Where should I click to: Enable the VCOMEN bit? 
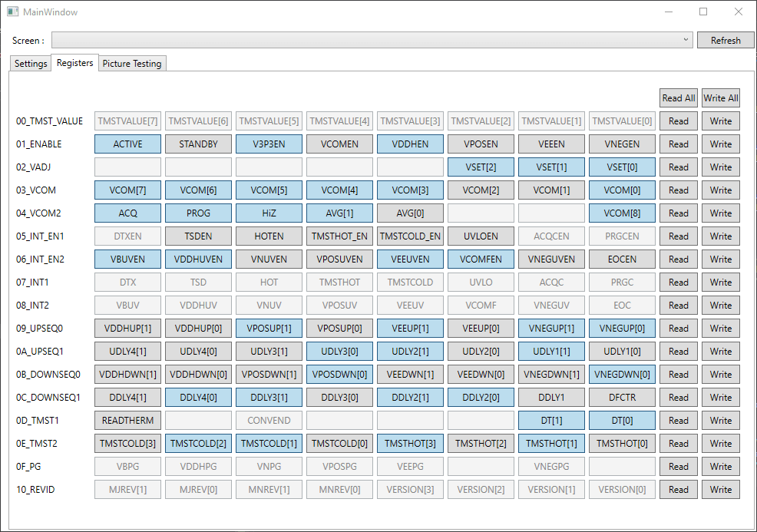(339, 144)
